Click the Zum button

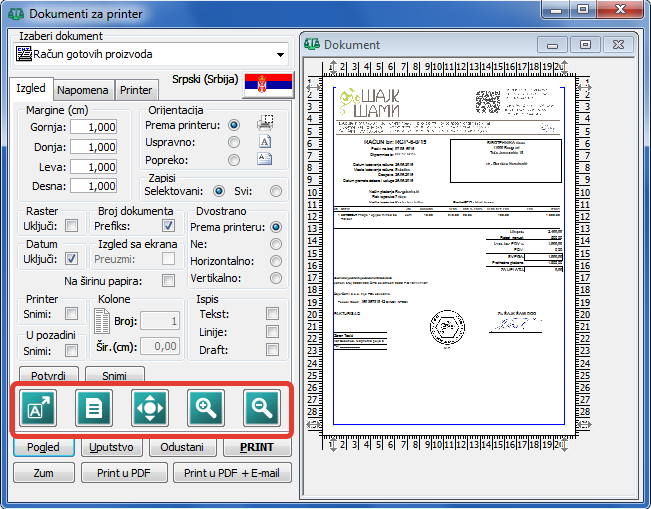[44, 473]
